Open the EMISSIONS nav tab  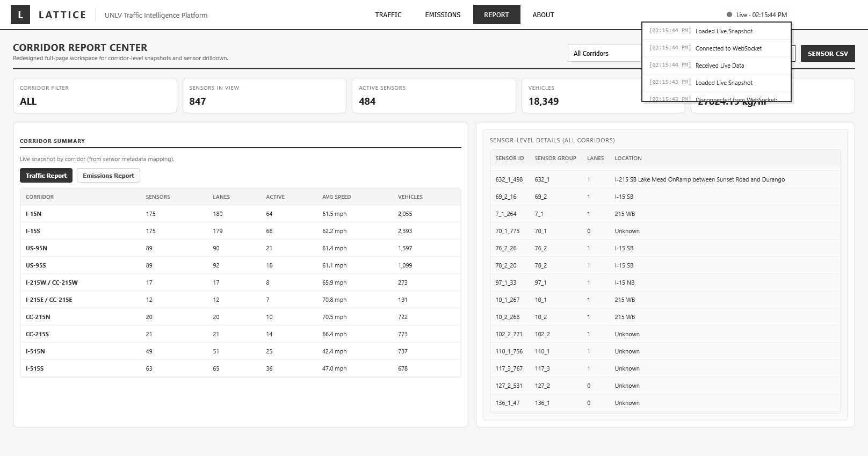(x=443, y=15)
